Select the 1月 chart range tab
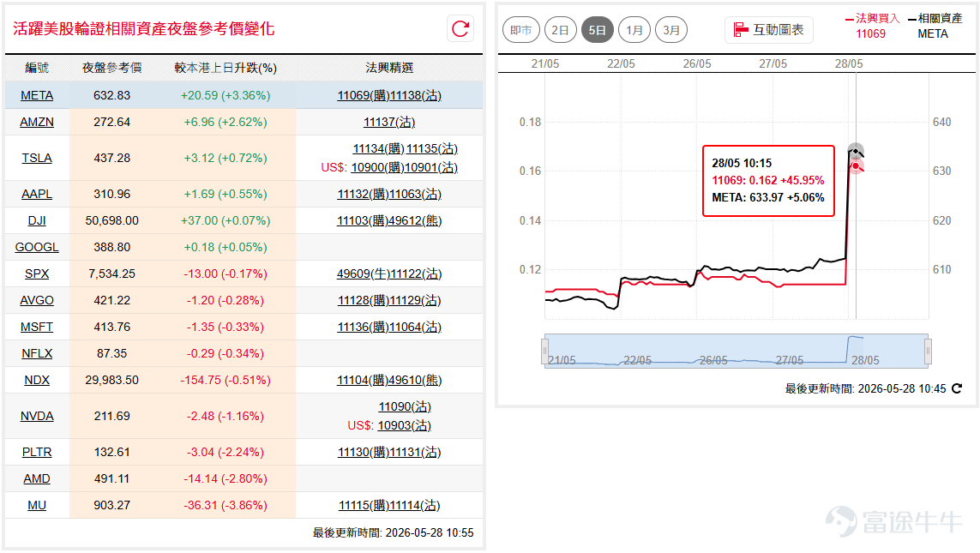Viewport: 980px width, 553px height. [x=634, y=30]
